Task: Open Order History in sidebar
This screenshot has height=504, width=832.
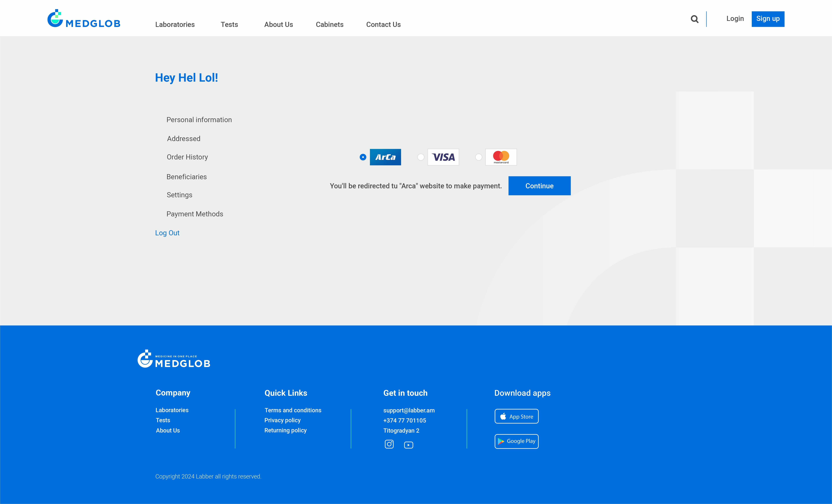Action: click(x=187, y=157)
